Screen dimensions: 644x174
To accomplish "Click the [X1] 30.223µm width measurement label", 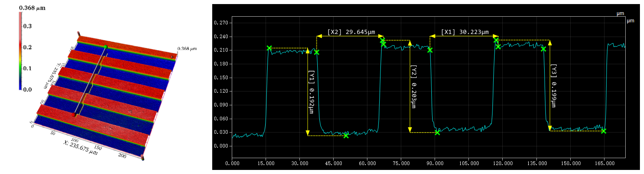I will pyautogui.click(x=465, y=32).
